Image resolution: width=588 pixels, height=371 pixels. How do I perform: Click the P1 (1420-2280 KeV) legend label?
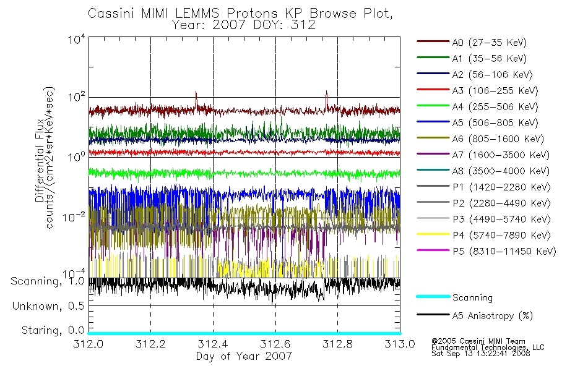click(x=502, y=187)
